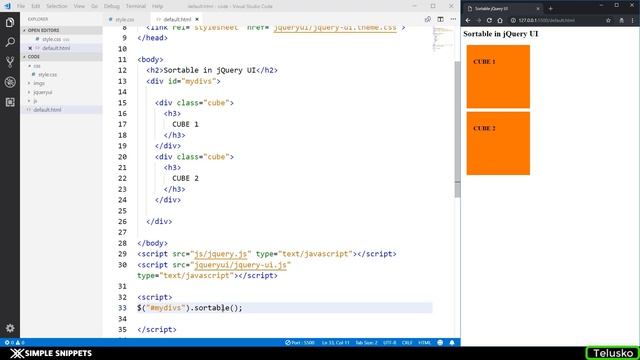The image size is (640, 360).
Task: Click the feedback smiley in the status bar
Action: 440,342
